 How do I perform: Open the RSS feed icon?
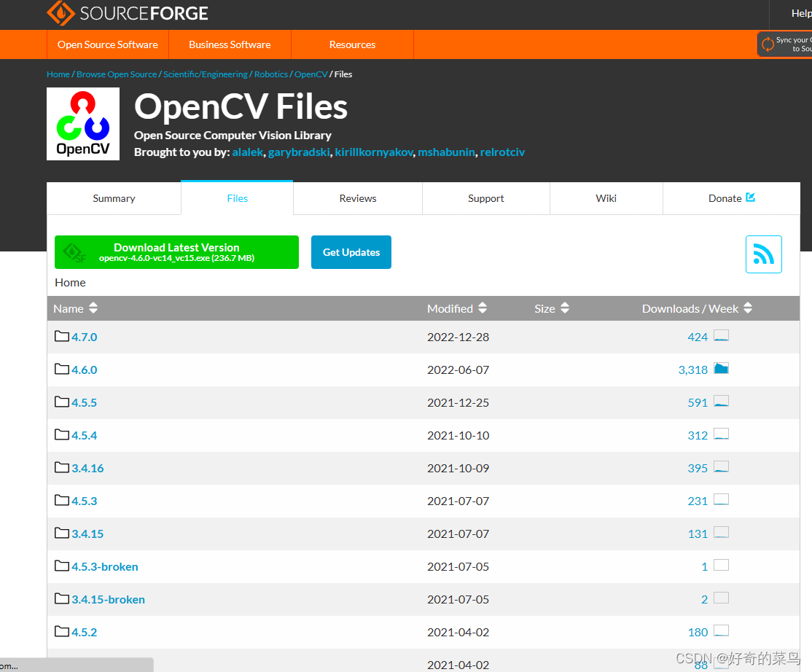[x=763, y=254]
